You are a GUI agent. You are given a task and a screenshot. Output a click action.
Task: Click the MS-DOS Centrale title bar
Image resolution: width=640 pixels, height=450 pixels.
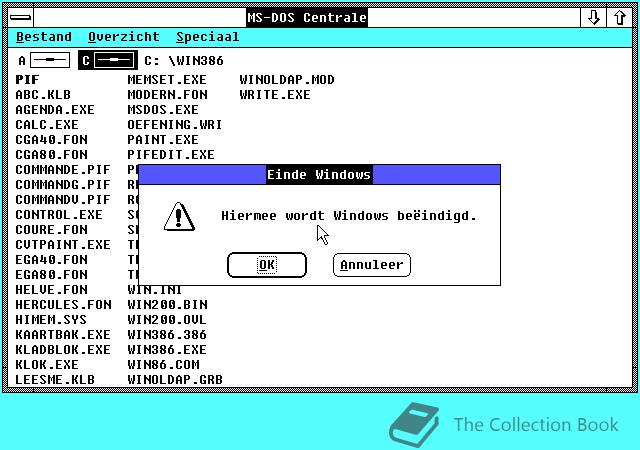click(x=307, y=18)
